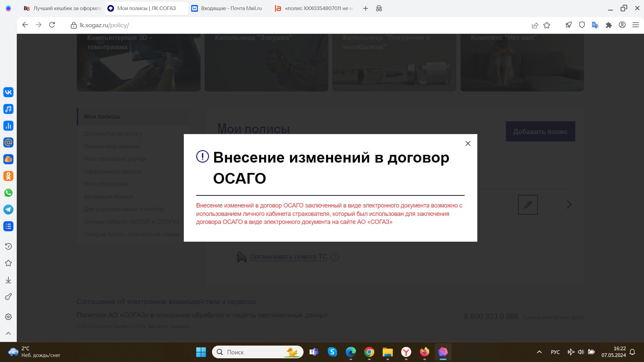Click the incognito icon in the tab bar
The width and height of the screenshot is (644, 362).
[379, 8]
